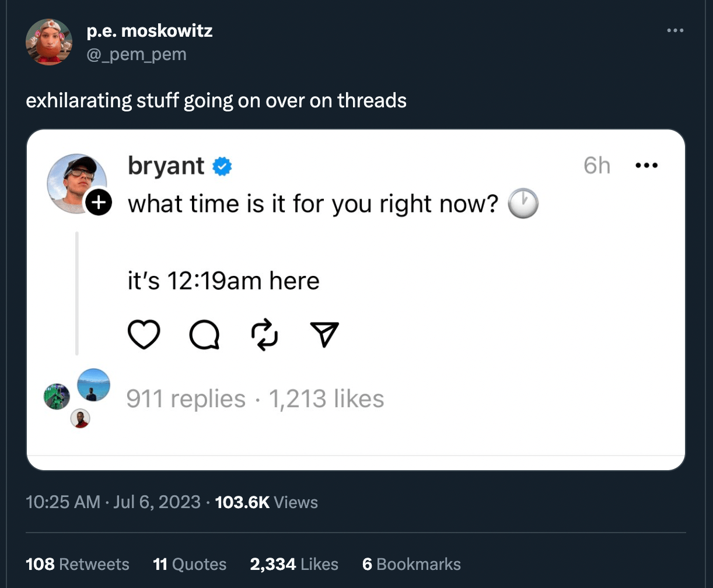The image size is (713, 588).
Task: Click the blue verified badge next to bryant
Action: pos(222,167)
